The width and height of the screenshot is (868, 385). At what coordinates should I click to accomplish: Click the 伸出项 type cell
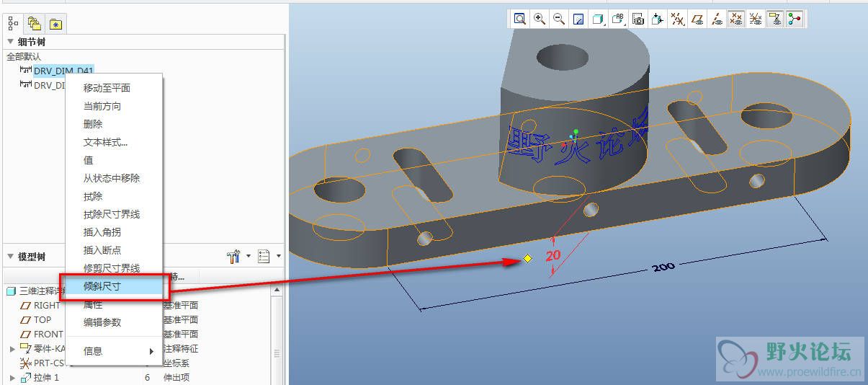pyautogui.click(x=176, y=377)
